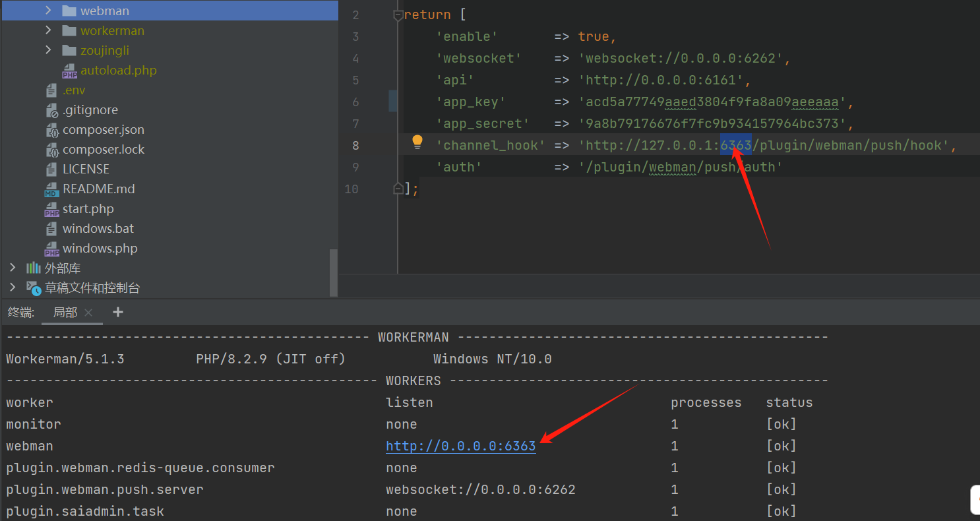The width and height of the screenshot is (980, 521).
Task: Click plugin.webman.redis-queue.consumer in terminal
Action: coord(140,468)
